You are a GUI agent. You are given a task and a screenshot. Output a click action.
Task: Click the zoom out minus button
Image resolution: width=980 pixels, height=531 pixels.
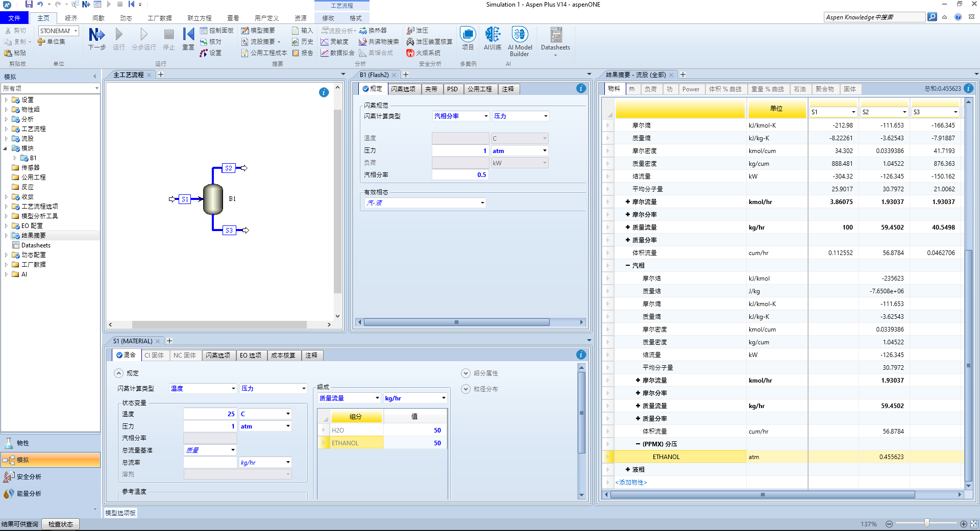pos(889,524)
